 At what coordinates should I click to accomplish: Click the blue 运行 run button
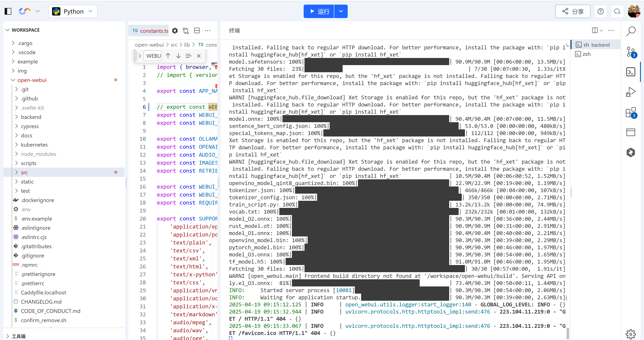(319, 11)
